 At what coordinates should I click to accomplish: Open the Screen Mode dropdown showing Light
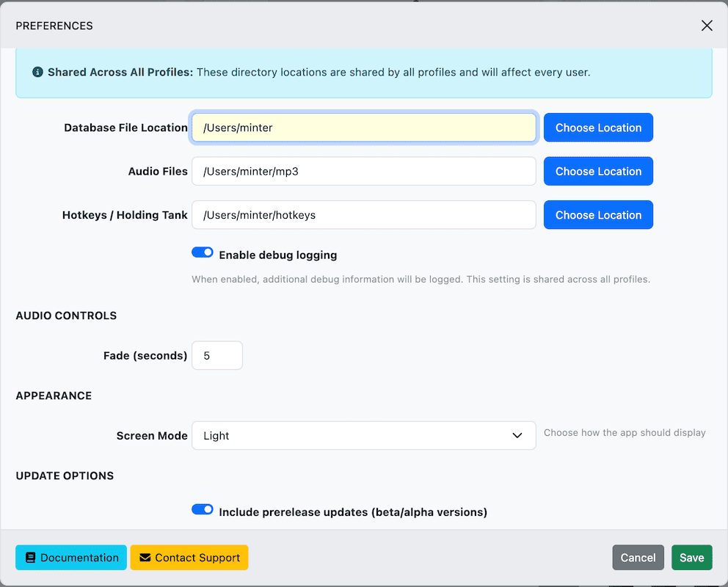(x=363, y=436)
